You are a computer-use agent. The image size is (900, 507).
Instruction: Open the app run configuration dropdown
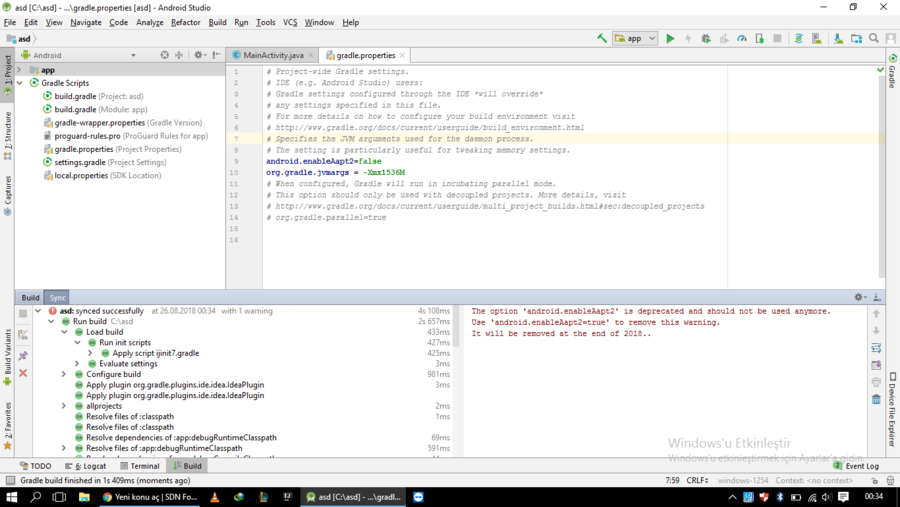point(635,38)
